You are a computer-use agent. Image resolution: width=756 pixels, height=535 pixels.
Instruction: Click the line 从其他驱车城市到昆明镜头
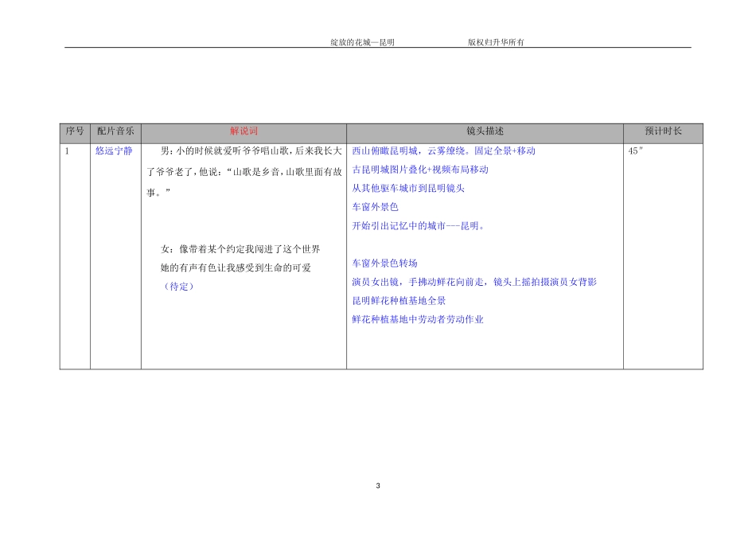pyautogui.click(x=408, y=189)
